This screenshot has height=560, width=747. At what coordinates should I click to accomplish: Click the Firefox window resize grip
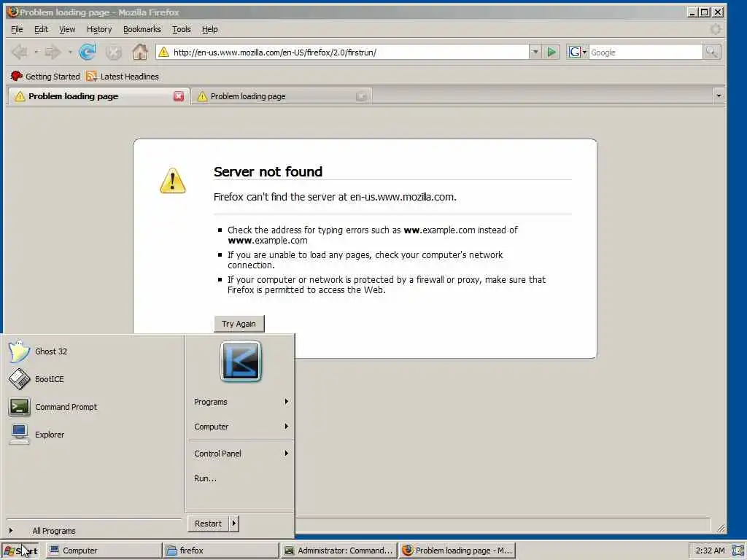tap(721, 528)
